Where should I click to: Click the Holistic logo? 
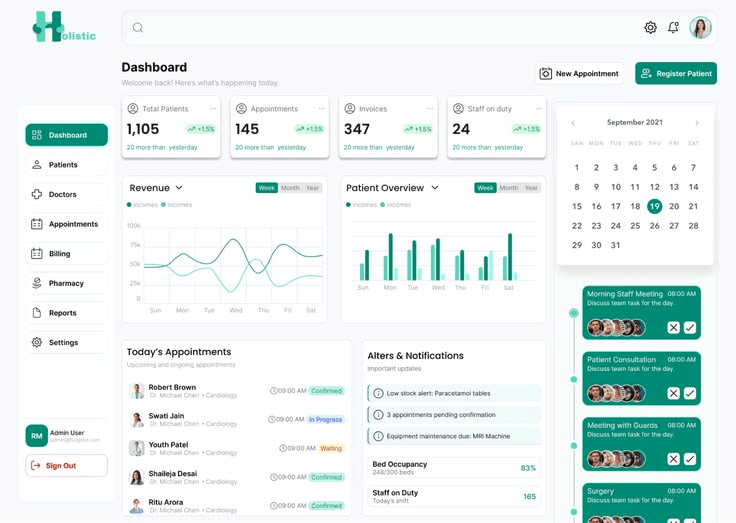coord(64,28)
